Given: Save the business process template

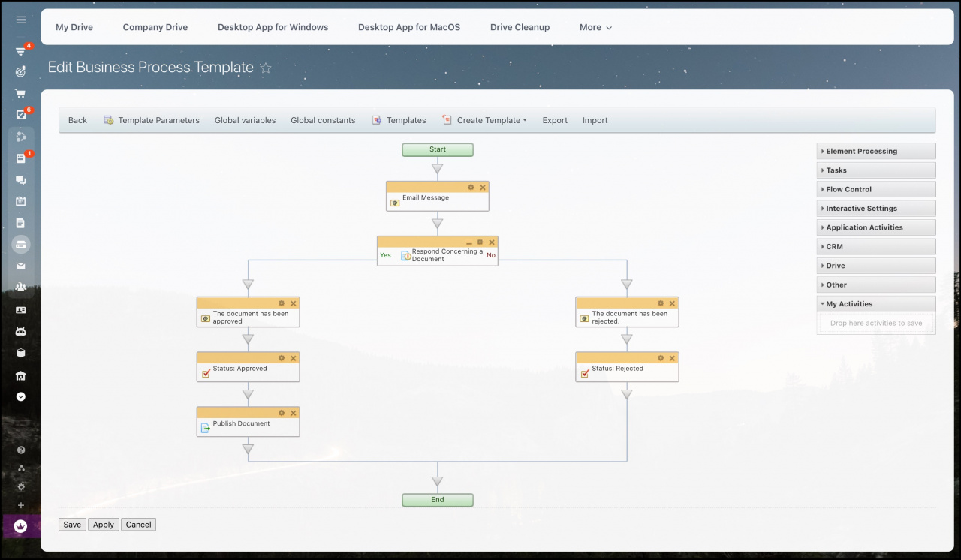Looking at the screenshot, I should pos(72,525).
